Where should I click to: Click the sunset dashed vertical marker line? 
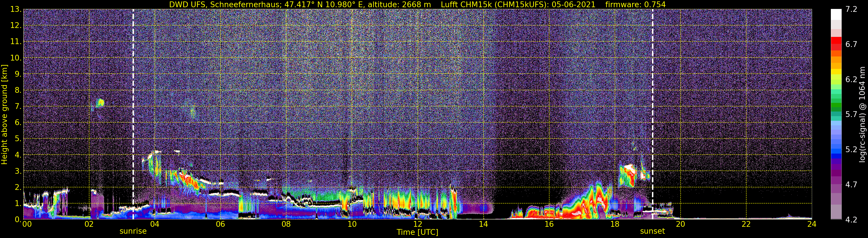tap(652, 114)
